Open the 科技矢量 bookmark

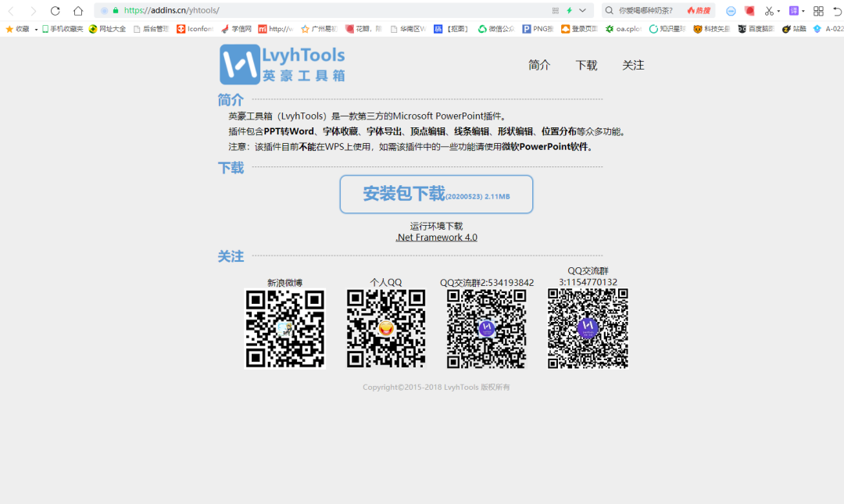click(712, 29)
